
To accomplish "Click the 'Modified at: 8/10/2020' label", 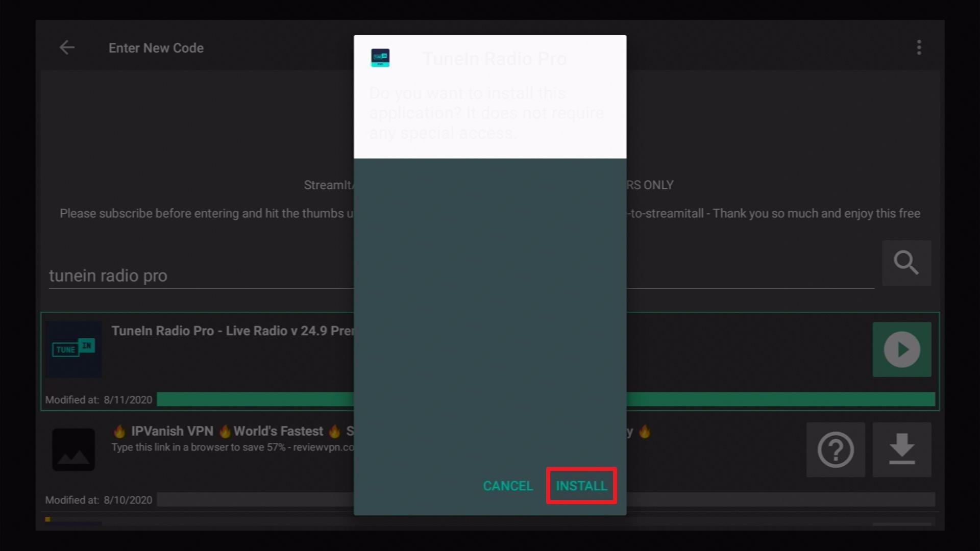I will (x=99, y=500).
